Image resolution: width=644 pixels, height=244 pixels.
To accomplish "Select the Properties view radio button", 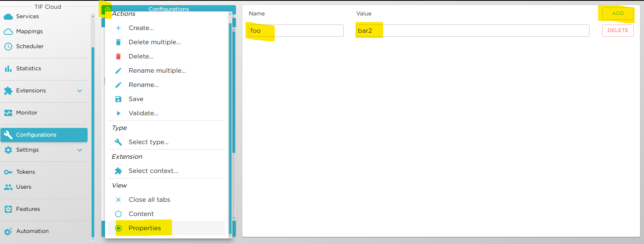I will point(118,228).
